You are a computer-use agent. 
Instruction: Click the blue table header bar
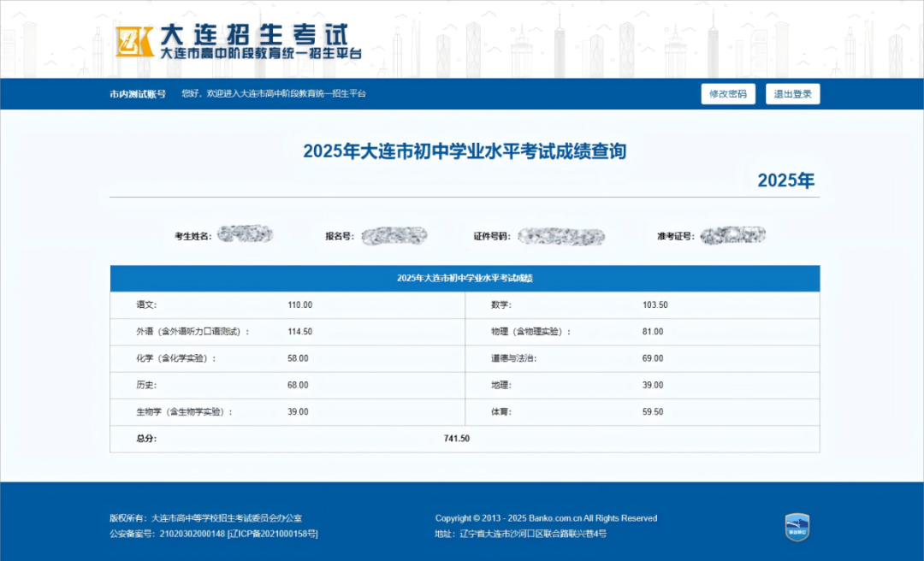pyautogui.click(x=465, y=279)
